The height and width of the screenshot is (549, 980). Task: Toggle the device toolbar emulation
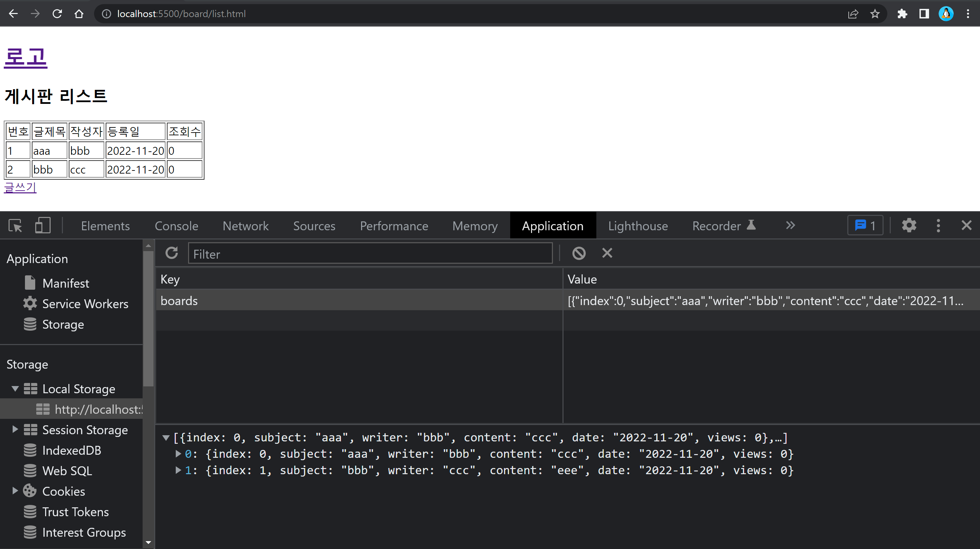(43, 225)
